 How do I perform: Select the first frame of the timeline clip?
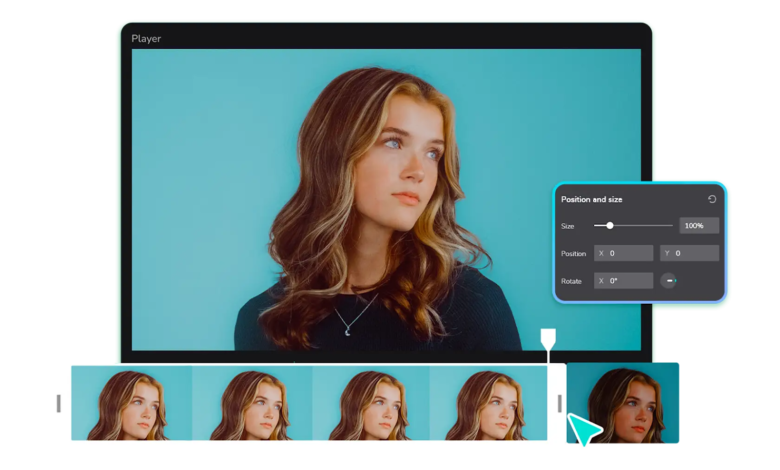coord(132,403)
